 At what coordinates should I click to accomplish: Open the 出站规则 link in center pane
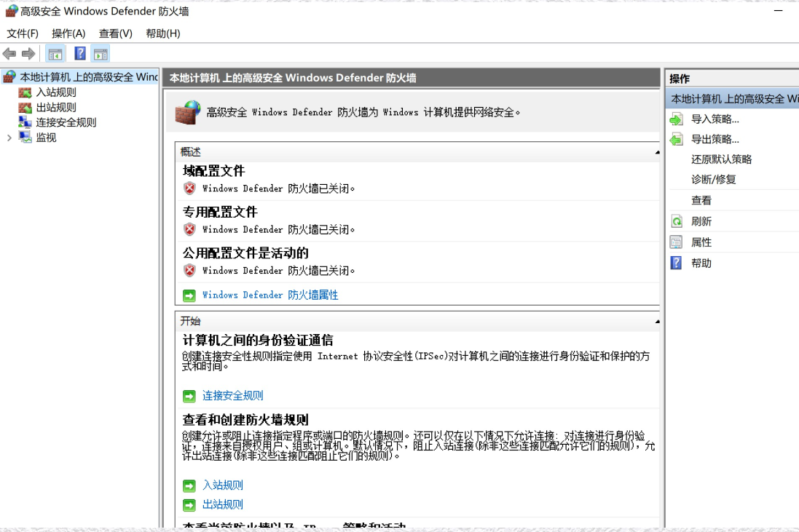click(223, 504)
